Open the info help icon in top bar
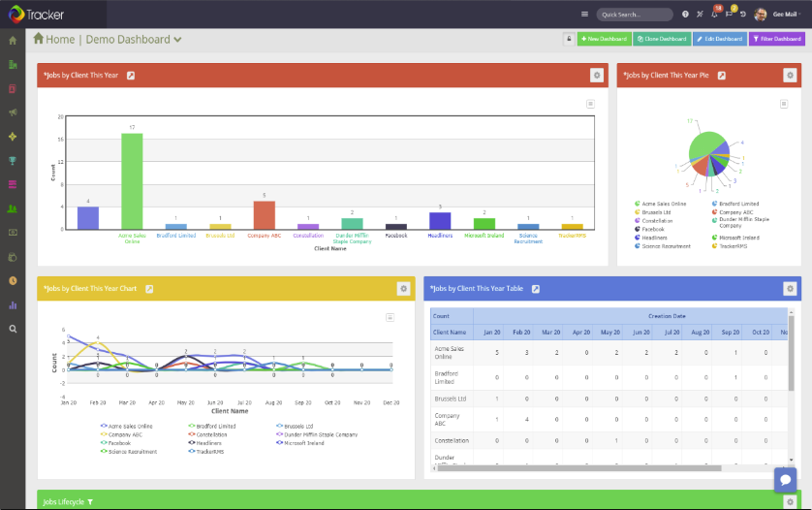Image resolution: width=812 pixels, height=510 pixels. pos(685,15)
